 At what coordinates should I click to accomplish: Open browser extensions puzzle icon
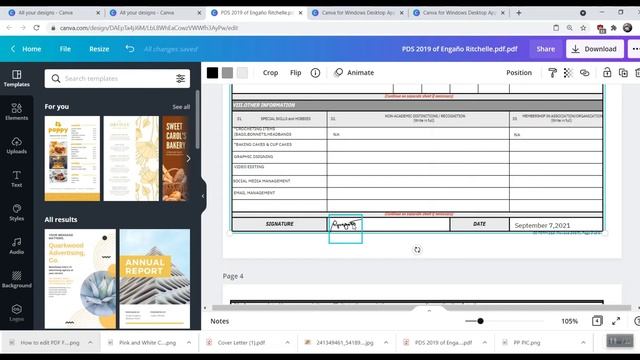(613, 28)
